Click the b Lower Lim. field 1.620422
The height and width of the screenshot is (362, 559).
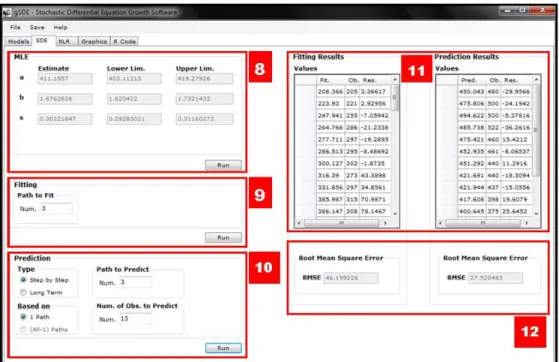[x=134, y=99]
